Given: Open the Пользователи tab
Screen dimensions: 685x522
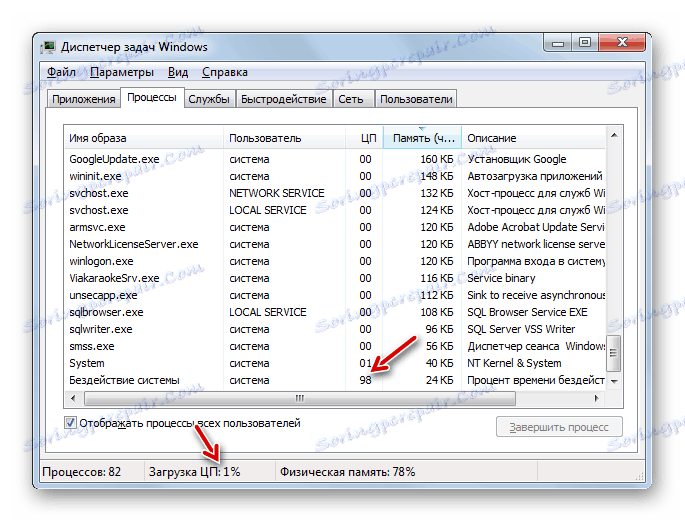Looking at the screenshot, I should [x=416, y=99].
